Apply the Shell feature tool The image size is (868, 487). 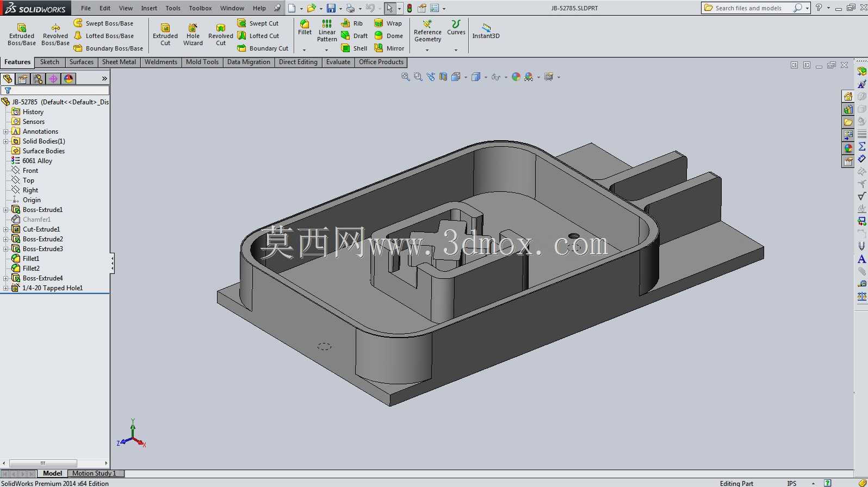click(354, 48)
